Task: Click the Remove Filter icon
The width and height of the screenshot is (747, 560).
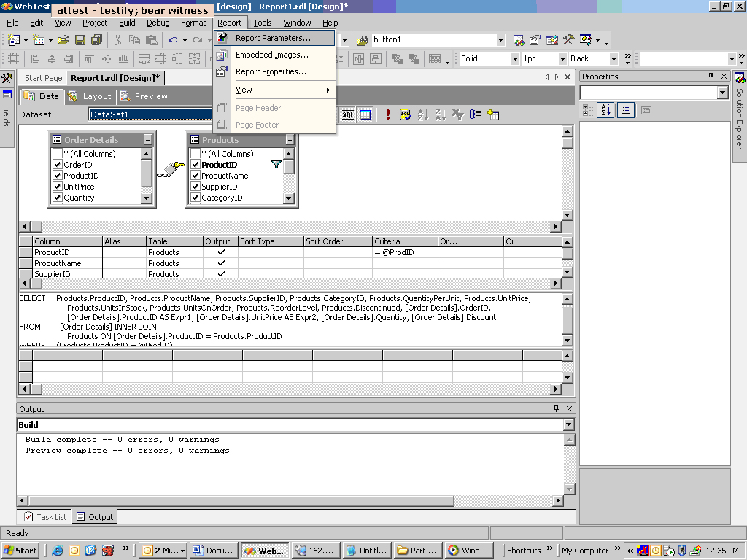Action: (458, 114)
